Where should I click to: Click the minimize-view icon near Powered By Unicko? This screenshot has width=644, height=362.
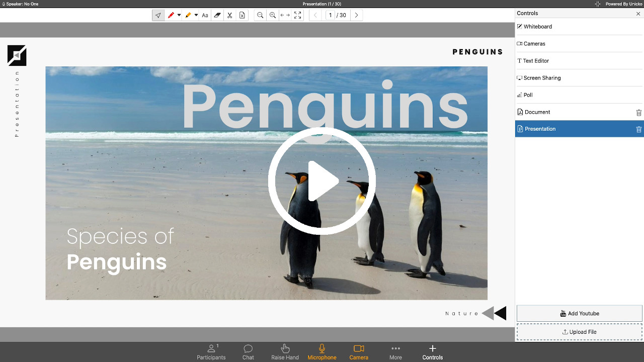tap(598, 4)
